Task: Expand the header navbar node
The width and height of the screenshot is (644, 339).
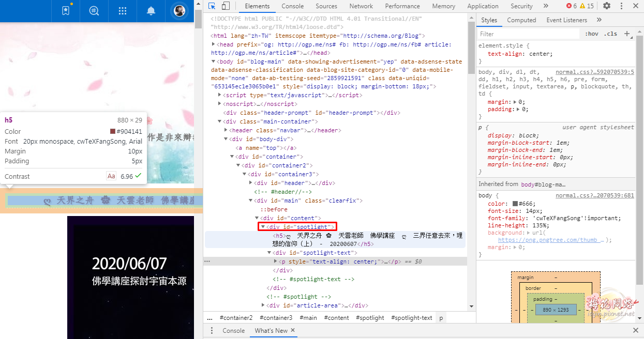Action: click(x=227, y=130)
